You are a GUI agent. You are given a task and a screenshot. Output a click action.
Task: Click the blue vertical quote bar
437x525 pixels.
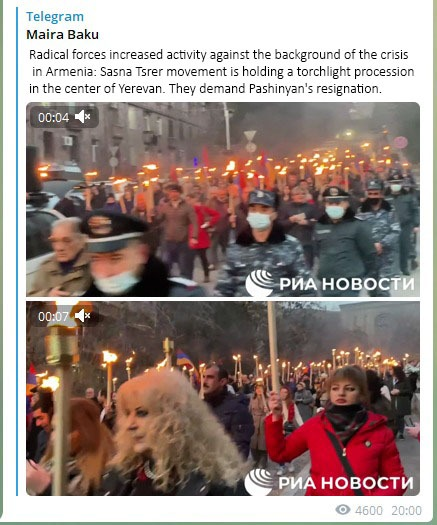(x=17, y=251)
